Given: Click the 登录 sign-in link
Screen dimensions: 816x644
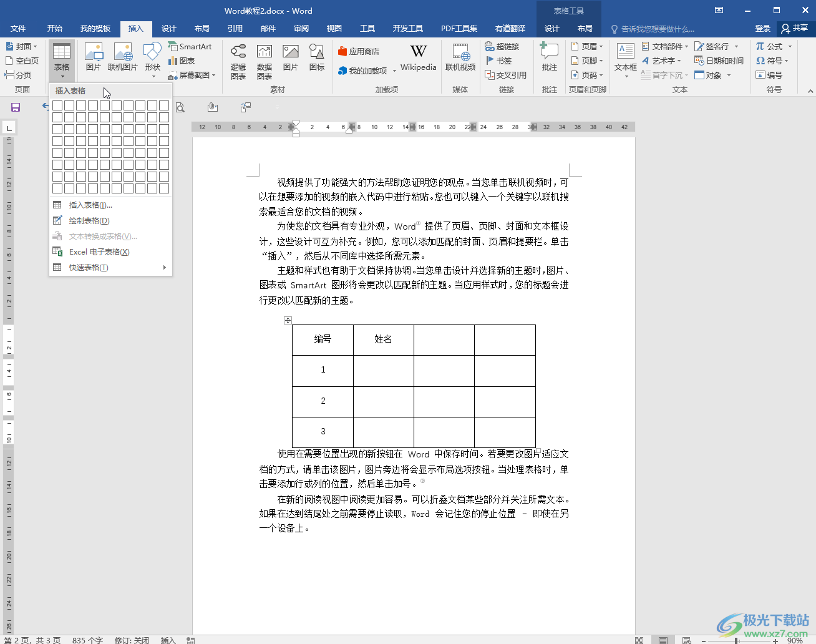Looking at the screenshot, I should click(x=763, y=29).
